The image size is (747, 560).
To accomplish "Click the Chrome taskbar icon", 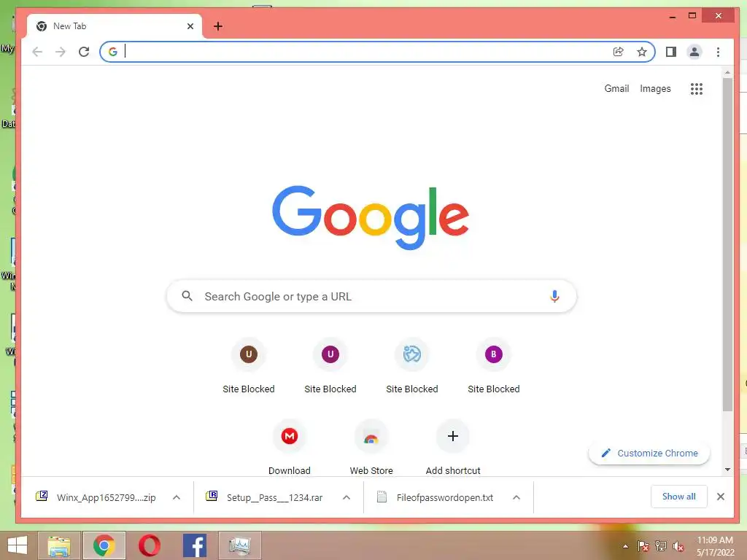I will click(104, 545).
